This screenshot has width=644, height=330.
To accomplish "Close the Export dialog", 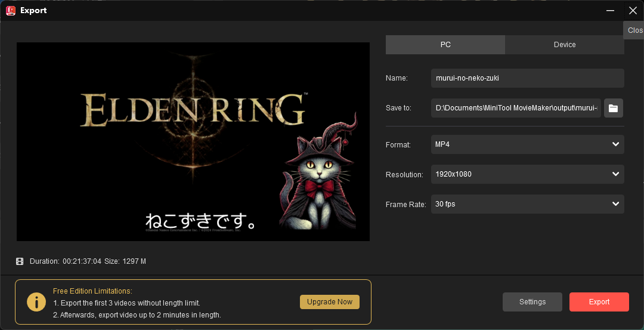I will click(633, 11).
